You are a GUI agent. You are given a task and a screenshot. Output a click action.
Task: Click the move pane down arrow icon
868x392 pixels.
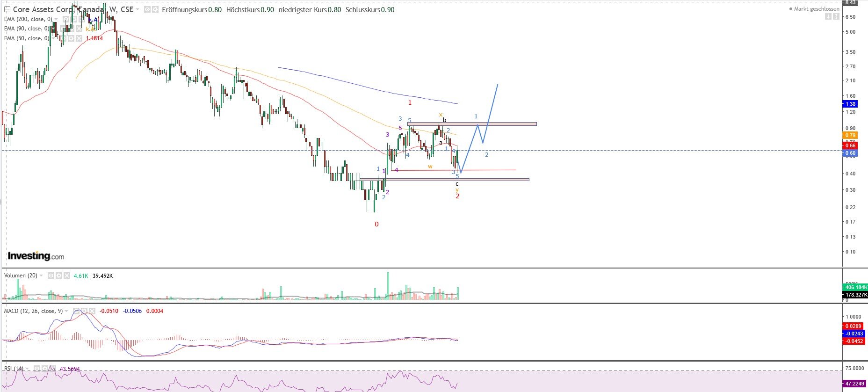pyautogui.click(x=828, y=16)
